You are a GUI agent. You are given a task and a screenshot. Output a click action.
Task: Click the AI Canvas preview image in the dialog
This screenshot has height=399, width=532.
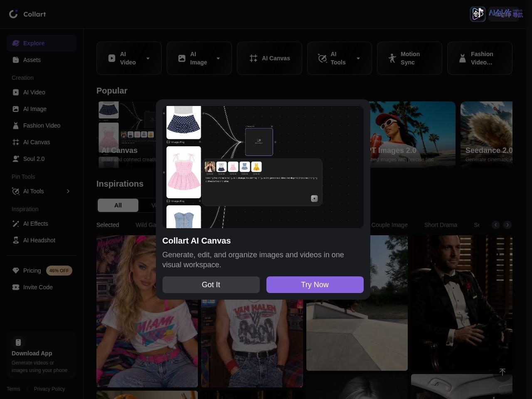point(263,167)
